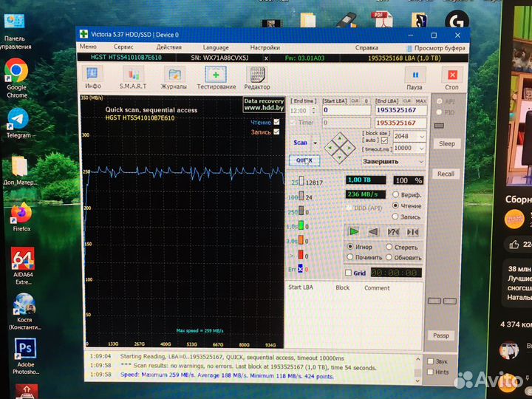Expand the block size 2048 dropdown
The height and width of the screenshot is (399, 532).
421,137
